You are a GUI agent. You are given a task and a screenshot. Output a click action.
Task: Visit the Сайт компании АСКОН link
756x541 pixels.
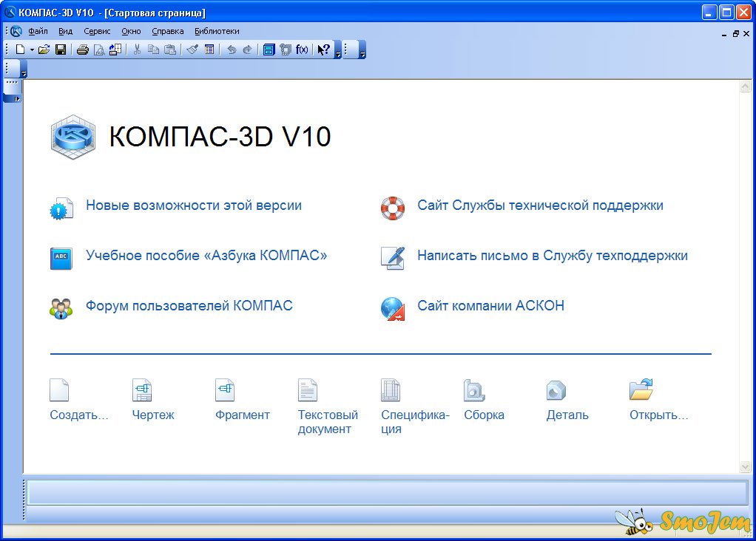491,306
